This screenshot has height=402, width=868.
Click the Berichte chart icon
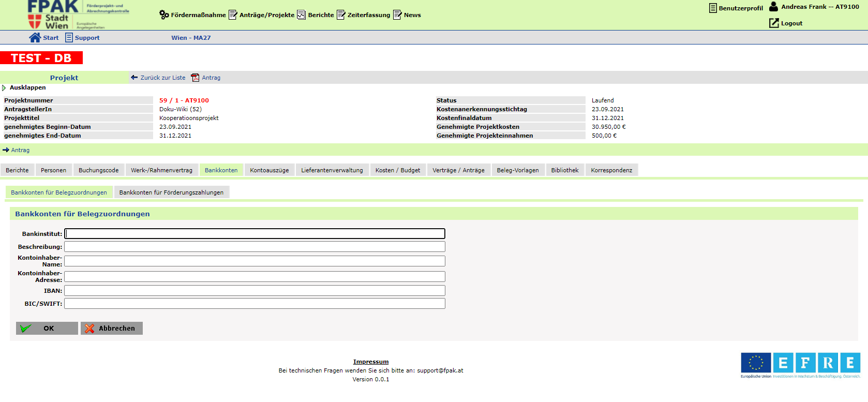[x=301, y=14]
